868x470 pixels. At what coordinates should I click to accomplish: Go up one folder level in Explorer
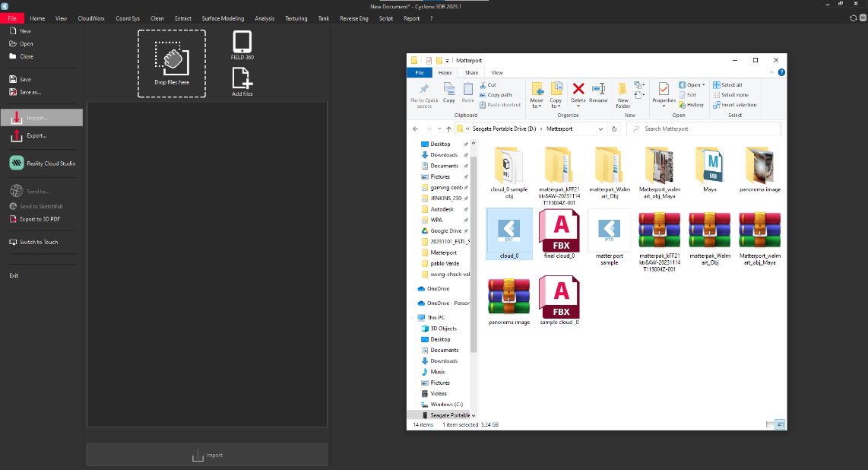[x=449, y=129]
